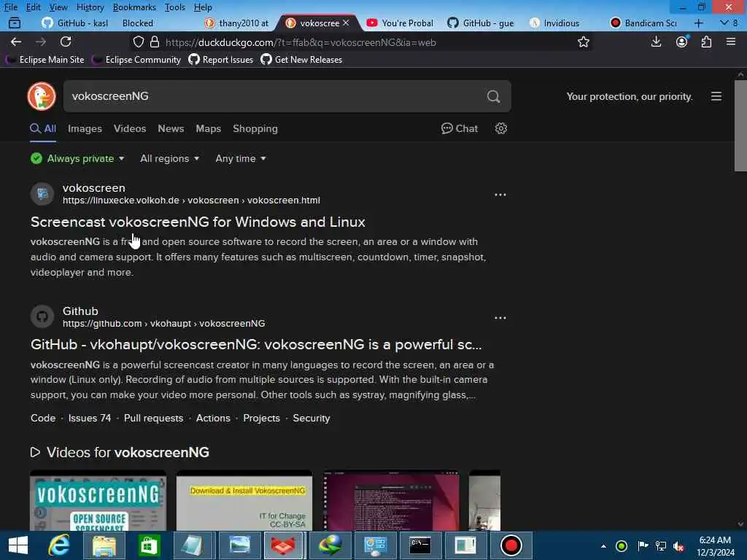The image size is (747, 560).
Task: Switch to Bandicam browser tab
Action: click(644, 23)
